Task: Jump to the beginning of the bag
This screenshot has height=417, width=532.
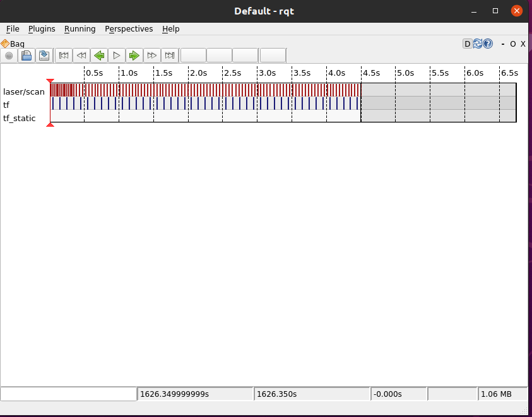Action: click(x=64, y=56)
